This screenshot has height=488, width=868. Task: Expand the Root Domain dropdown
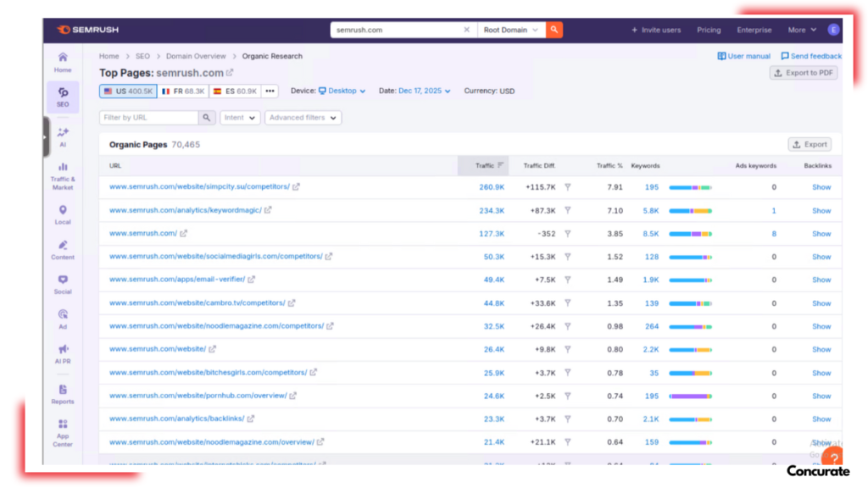(510, 30)
